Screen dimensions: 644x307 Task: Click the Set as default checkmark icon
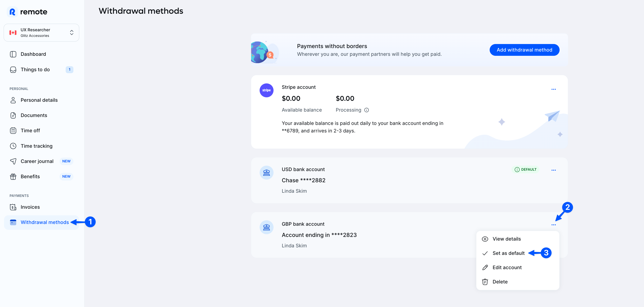(485, 253)
